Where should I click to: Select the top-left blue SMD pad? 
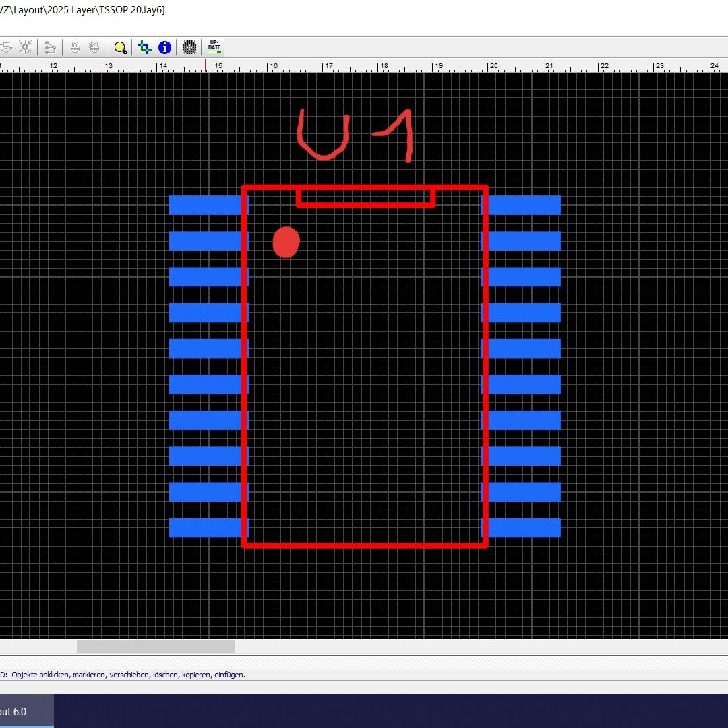[205, 206]
